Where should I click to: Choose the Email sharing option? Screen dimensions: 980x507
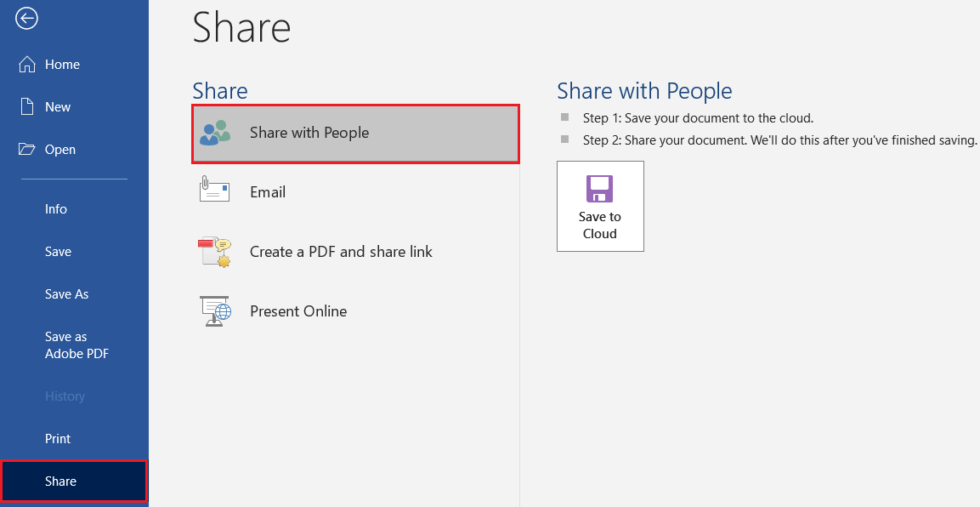pyautogui.click(x=355, y=192)
